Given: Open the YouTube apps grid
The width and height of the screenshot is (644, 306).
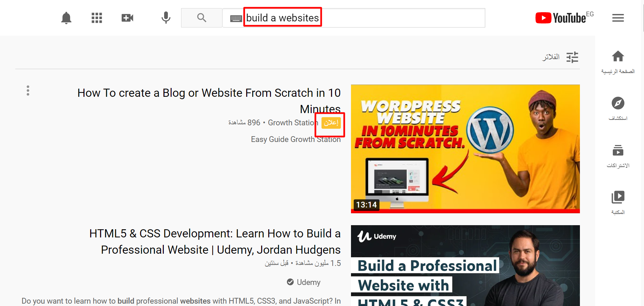Looking at the screenshot, I should (x=97, y=18).
